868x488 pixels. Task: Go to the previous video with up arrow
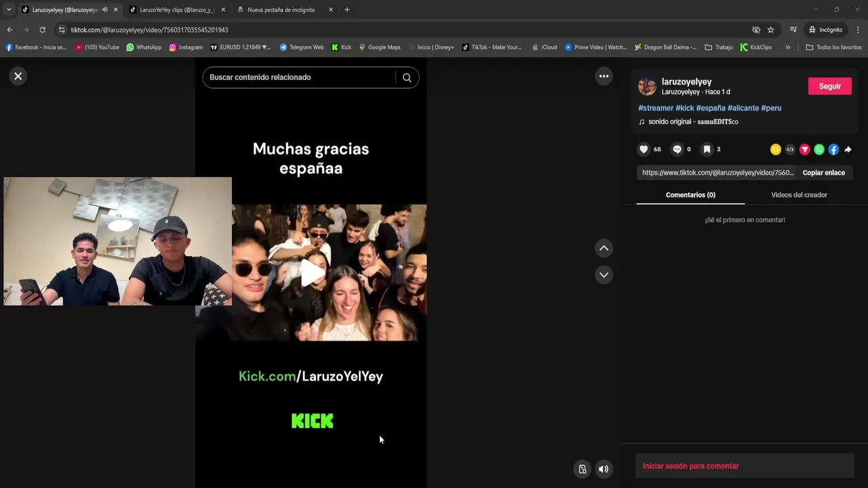604,248
